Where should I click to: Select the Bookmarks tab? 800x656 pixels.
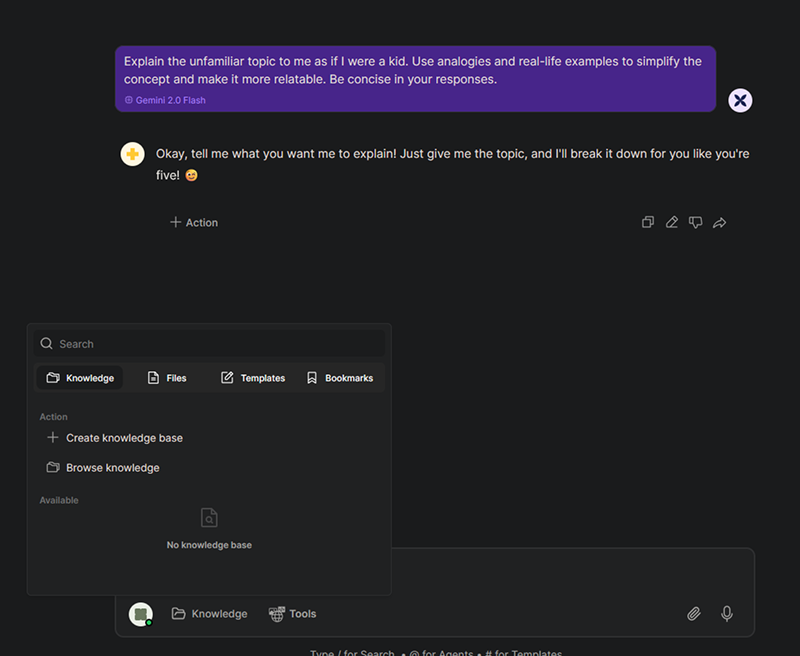(340, 378)
